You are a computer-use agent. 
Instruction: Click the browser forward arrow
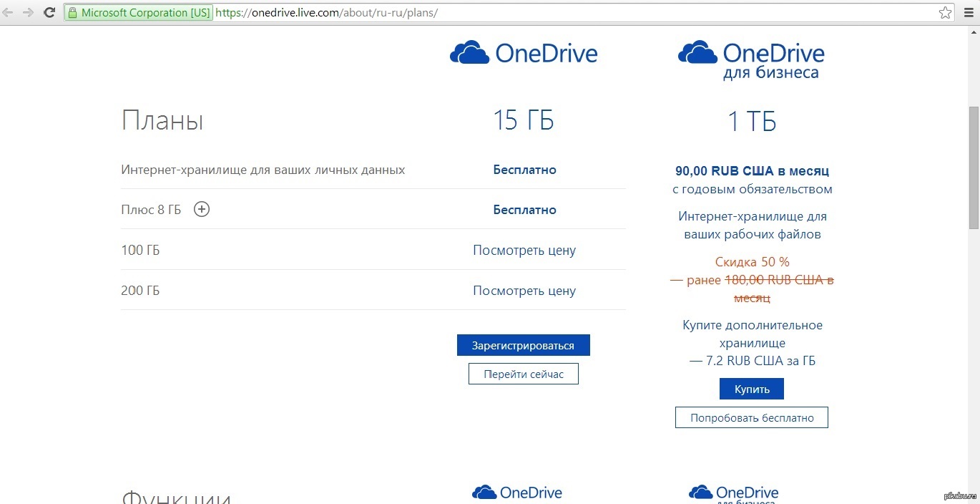pos(29,13)
